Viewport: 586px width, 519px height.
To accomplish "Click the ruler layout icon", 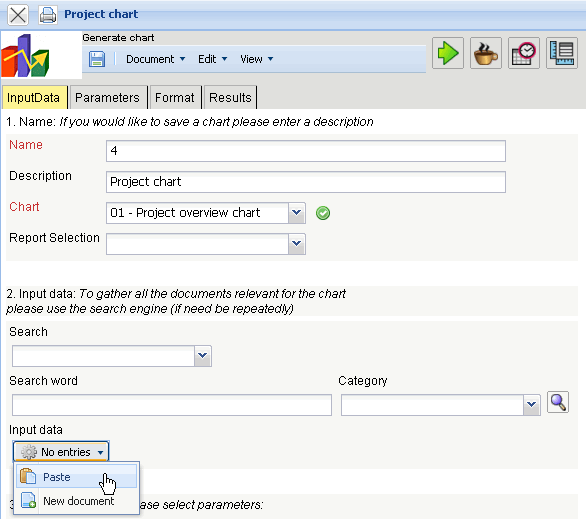I will click(x=562, y=53).
